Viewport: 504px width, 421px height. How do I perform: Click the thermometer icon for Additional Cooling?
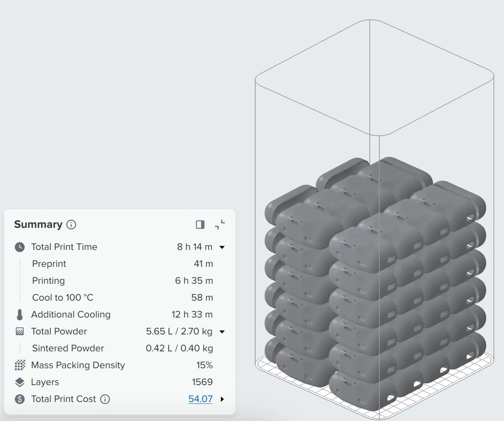point(20,315)
